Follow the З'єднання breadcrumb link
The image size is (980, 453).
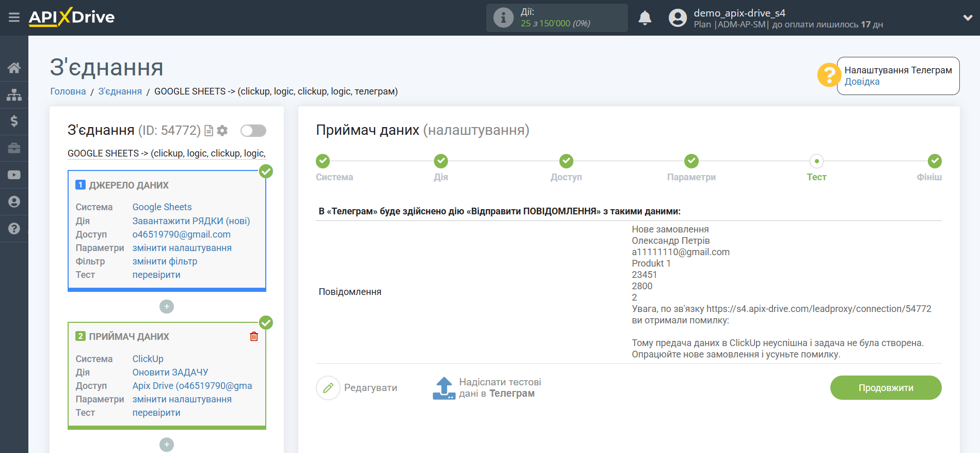coord(120,91)
